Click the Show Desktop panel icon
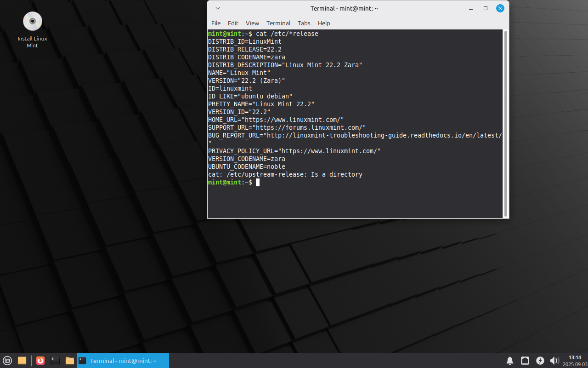588x368 pixels. pos(22,361)
